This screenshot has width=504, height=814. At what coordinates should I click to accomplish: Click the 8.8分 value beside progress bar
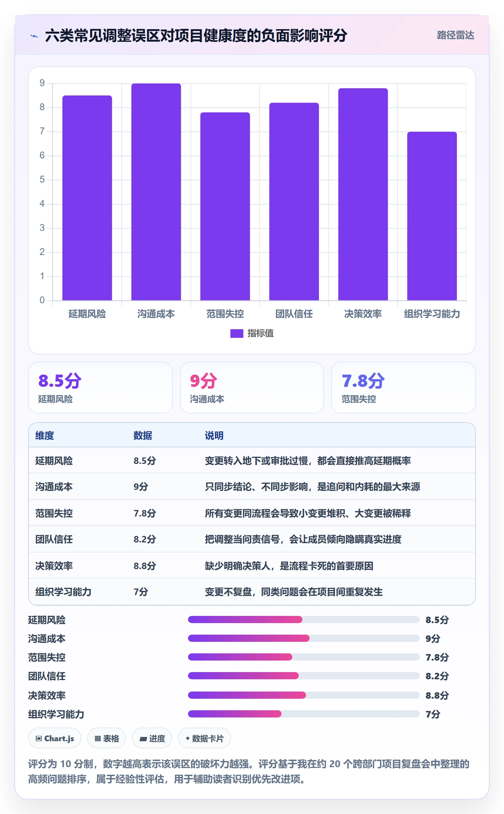coord(437,696)
